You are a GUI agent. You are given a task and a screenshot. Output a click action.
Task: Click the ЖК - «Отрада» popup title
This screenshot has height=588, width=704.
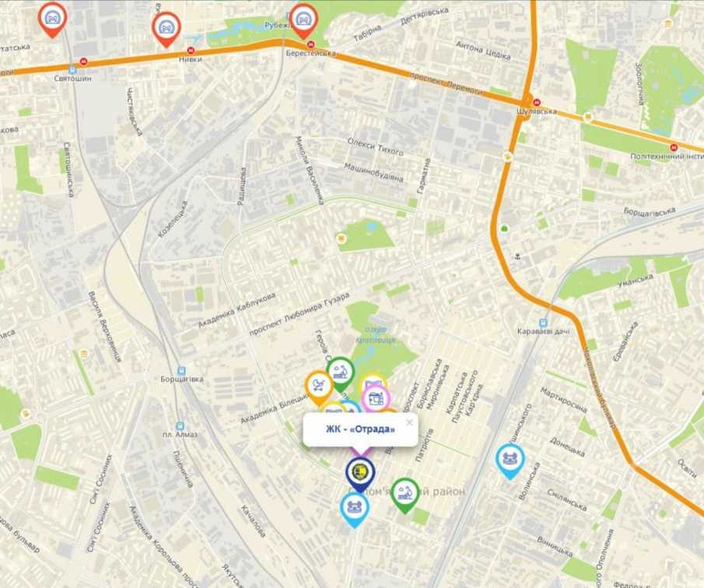tap(360, 429)
